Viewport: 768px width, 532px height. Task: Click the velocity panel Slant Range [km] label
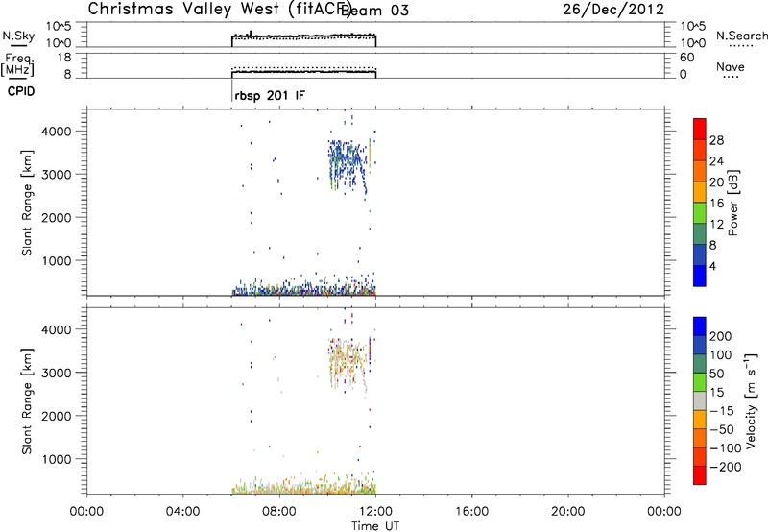click(x=27, y=401)
